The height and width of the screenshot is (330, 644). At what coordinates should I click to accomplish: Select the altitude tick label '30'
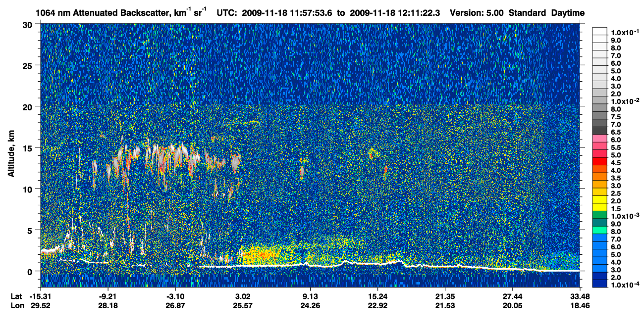coord(28,24)
